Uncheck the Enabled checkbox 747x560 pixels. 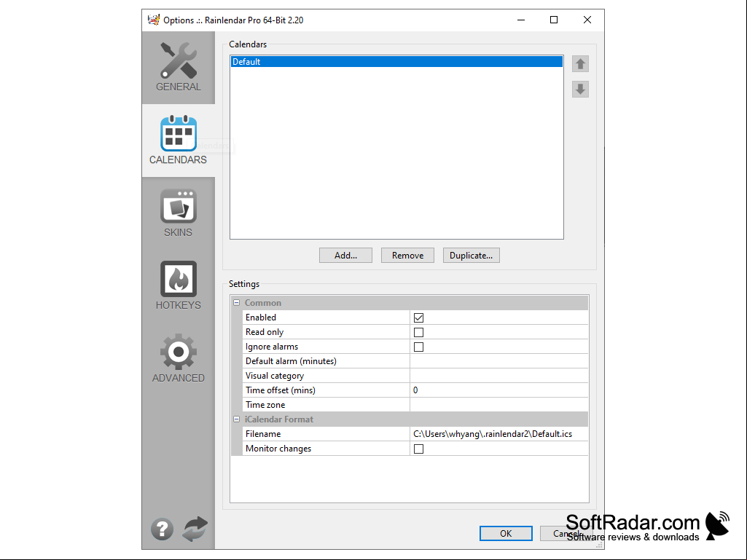click(419, 318)
